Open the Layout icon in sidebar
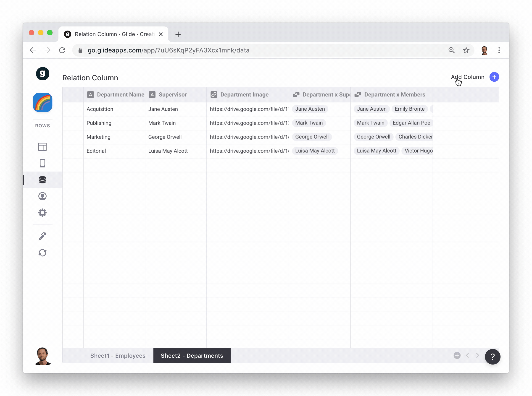This screenshot has width=532, height=396. [42, 147]
